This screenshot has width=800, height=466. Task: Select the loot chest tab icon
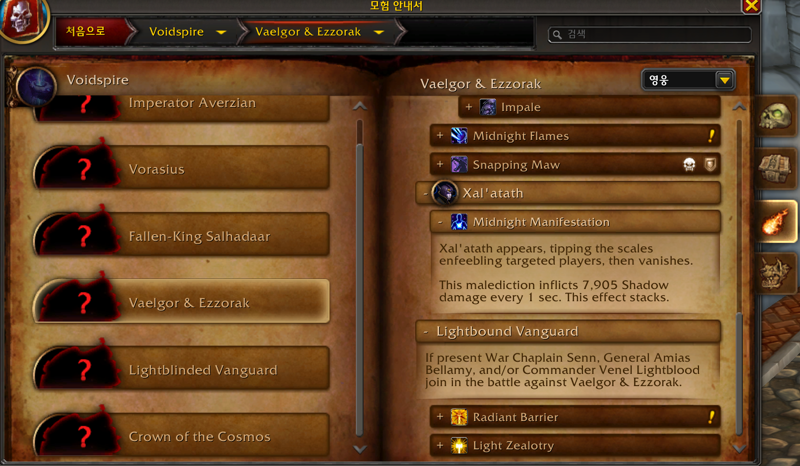(775, 168)
